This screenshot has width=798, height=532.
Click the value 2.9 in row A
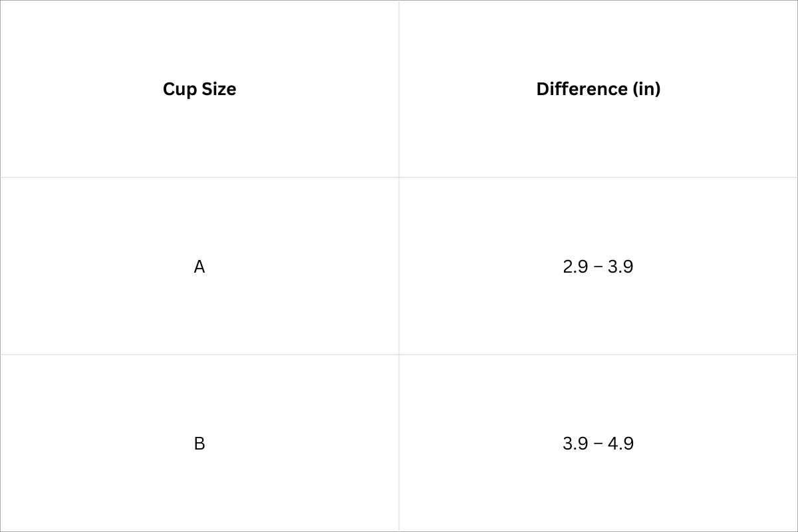tap(575, 267)
